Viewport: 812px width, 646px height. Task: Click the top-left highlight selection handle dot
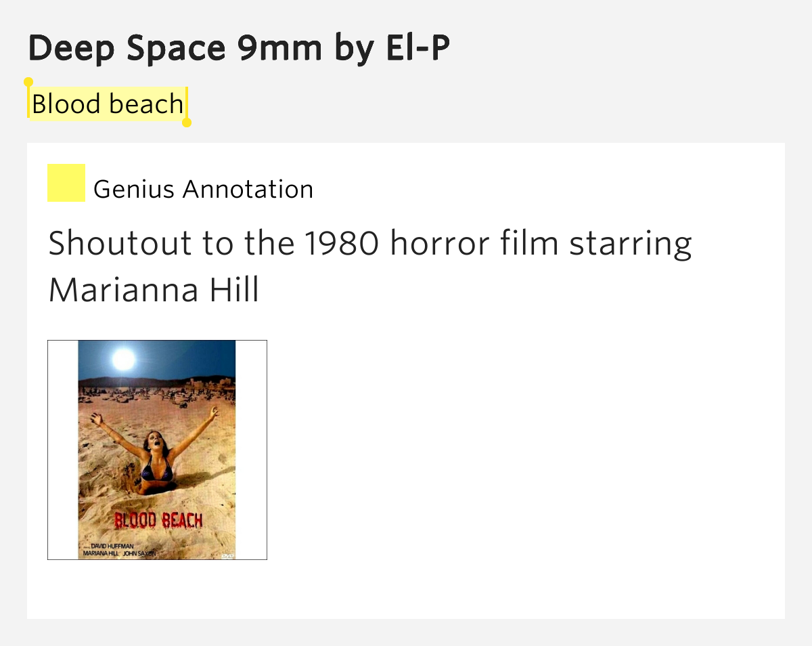(28, 82)
